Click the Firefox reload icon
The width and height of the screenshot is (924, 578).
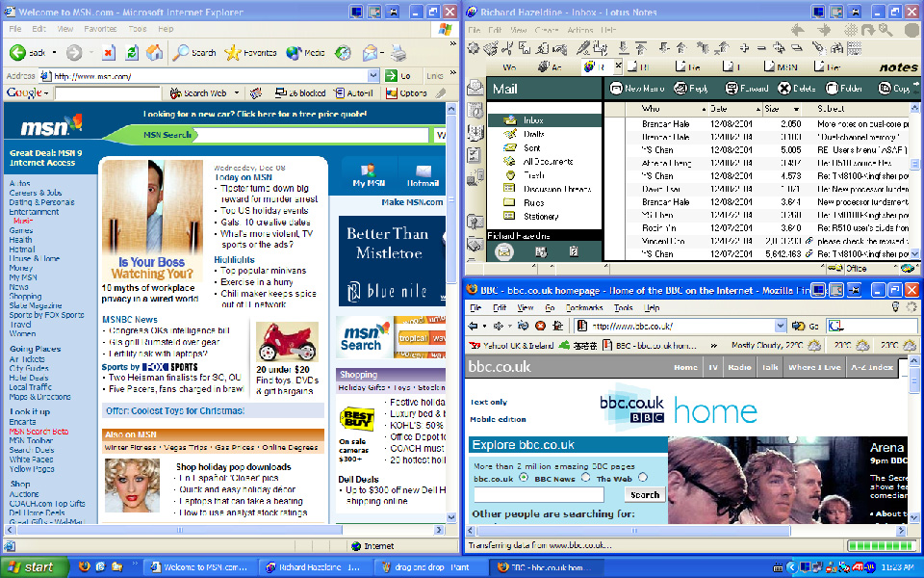point(523,326)
